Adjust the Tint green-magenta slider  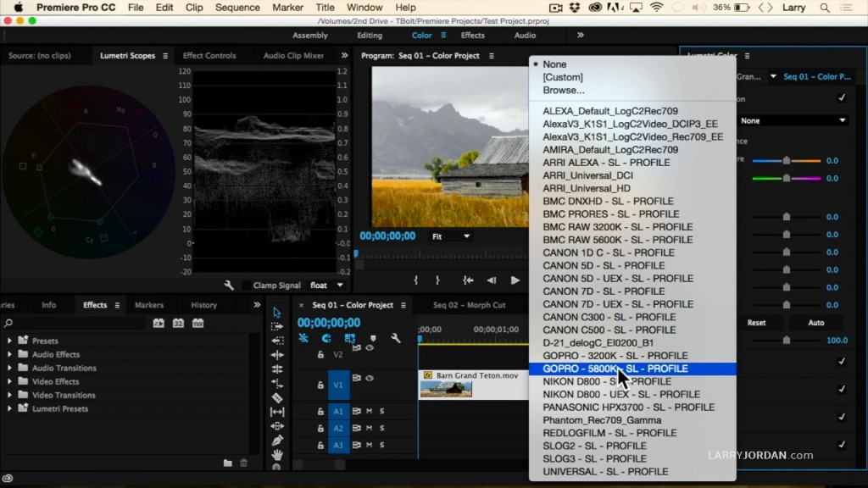click(786, 178)
